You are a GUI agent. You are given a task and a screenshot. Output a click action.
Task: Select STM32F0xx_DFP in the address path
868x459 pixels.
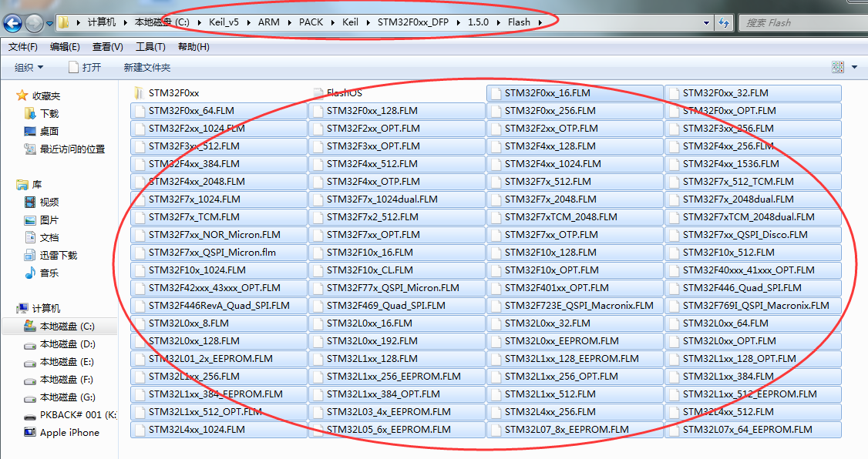click(413, 22)
